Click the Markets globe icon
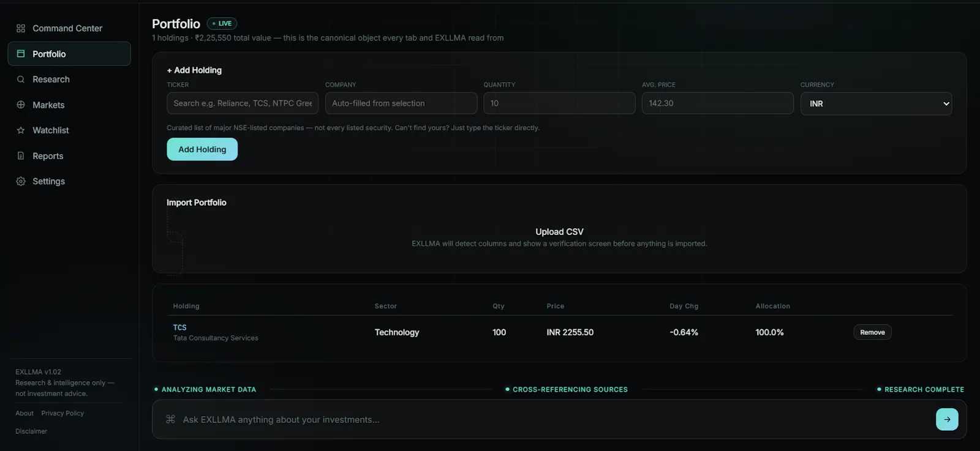This screenshot has width=980, height=451. pos(21,105)
